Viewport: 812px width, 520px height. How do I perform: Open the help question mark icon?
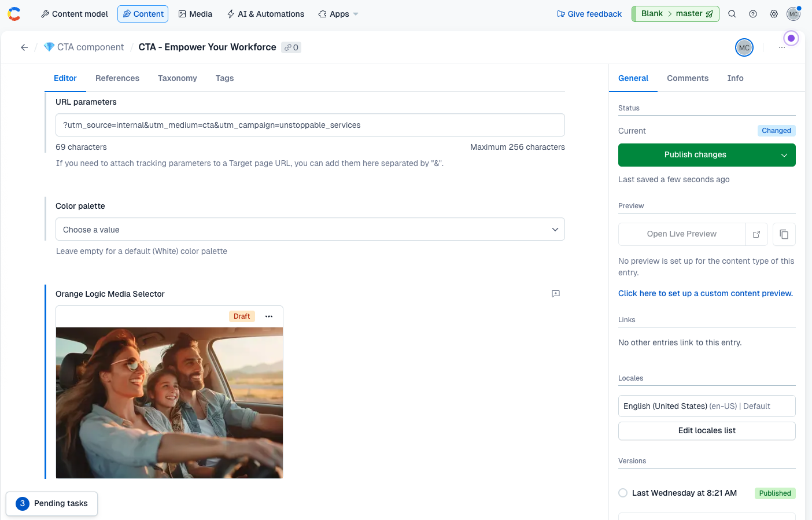tap(753, 14)
